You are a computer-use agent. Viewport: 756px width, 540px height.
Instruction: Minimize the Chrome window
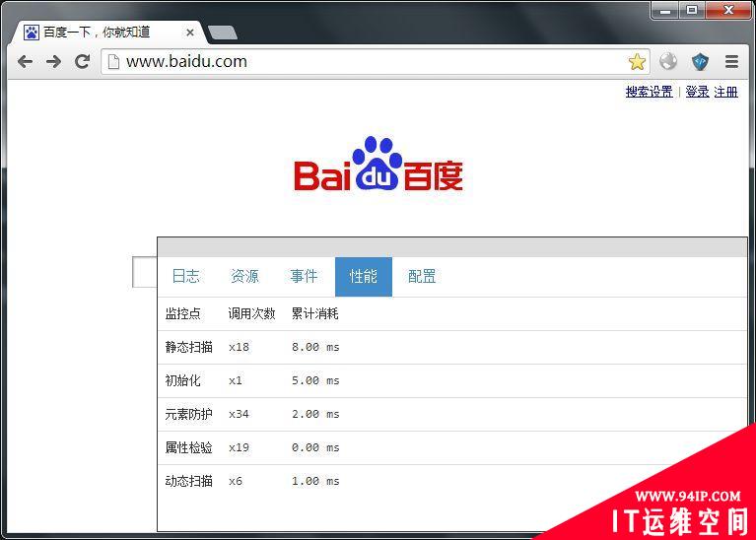pos(666,10)
